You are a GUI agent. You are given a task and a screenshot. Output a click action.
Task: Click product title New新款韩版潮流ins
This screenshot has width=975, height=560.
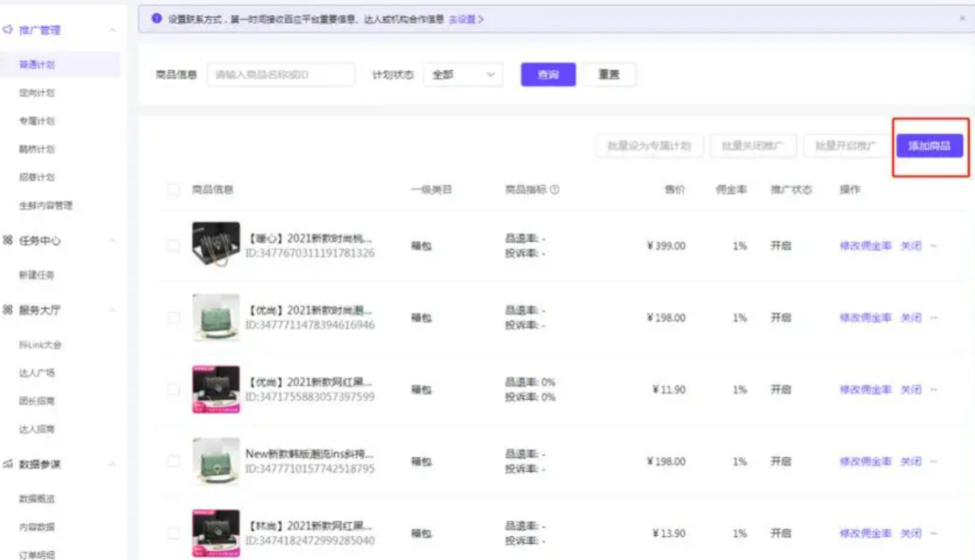[309, 454]
